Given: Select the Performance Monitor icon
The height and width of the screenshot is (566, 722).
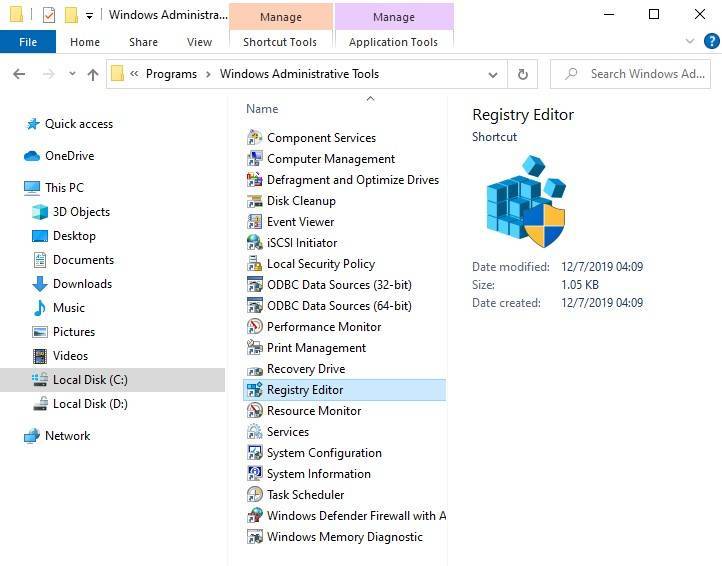Looking at the screenshot, I should [255, 327].
